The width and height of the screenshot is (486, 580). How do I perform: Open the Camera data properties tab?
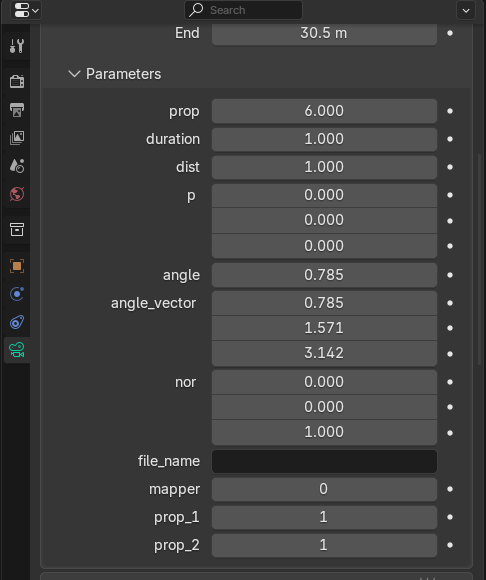pyautogui.click(x=17, y=350)
